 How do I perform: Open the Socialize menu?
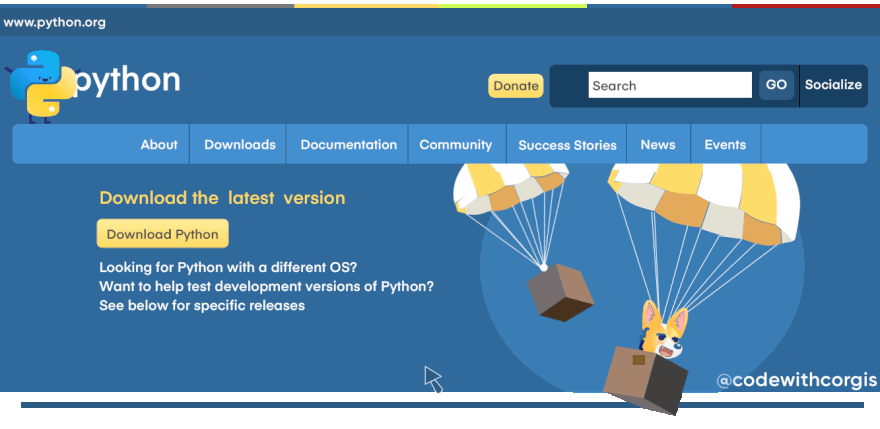(833, 85)
